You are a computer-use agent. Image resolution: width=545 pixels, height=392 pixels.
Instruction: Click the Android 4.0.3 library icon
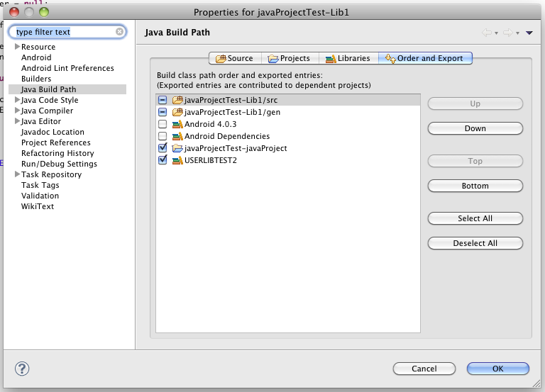click(177, 124)
